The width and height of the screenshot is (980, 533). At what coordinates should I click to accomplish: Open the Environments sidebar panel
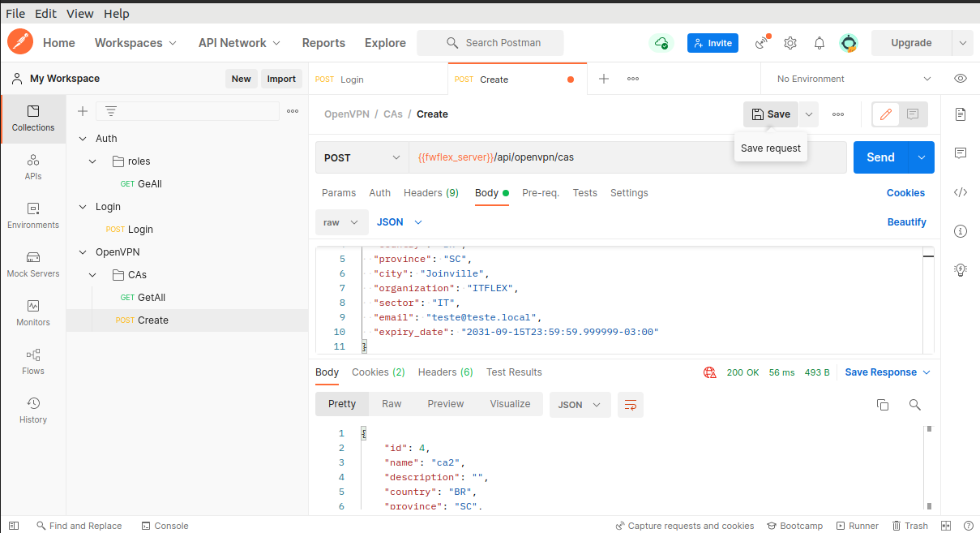click(33, 216)
